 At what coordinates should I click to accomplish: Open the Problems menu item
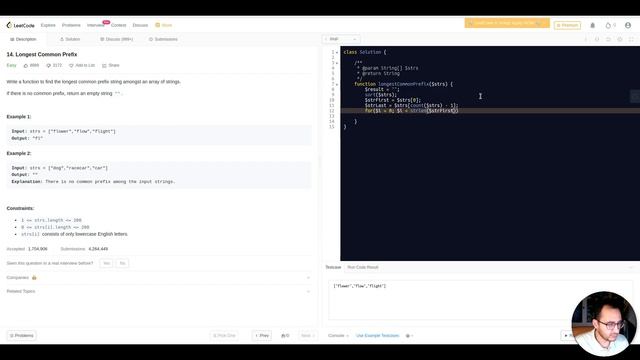(x=71, y=25)
